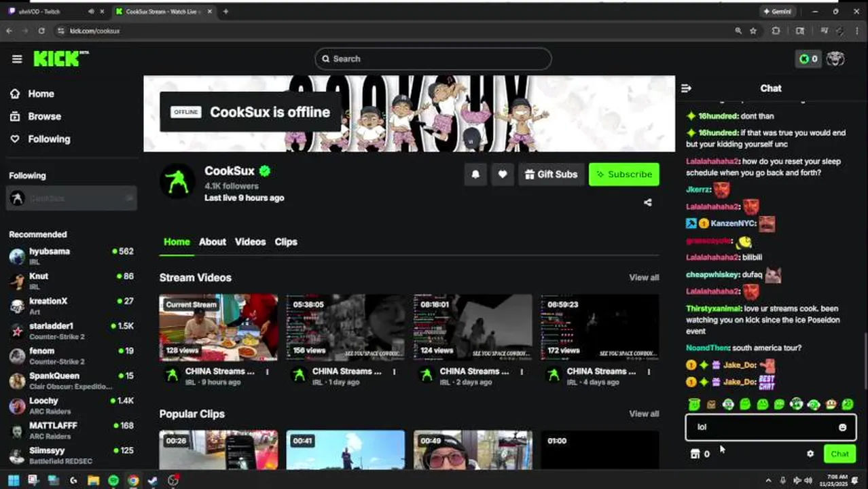Select the Home channel tab
The width and height of the screenshot is (868, 489).
tap(177, 242)
